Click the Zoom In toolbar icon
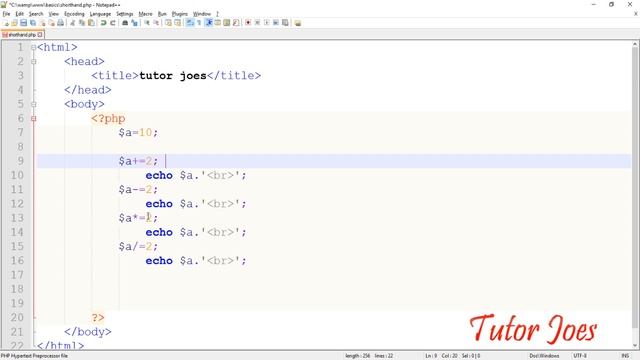Viewport: 640px width, 360px height. click(147, 23)
